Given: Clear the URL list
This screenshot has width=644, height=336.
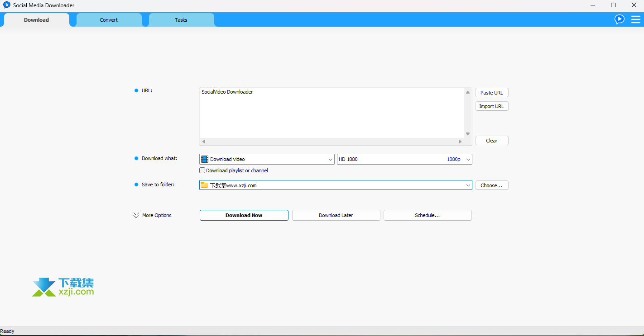Looking at the screenshot, I should [492, 141].
